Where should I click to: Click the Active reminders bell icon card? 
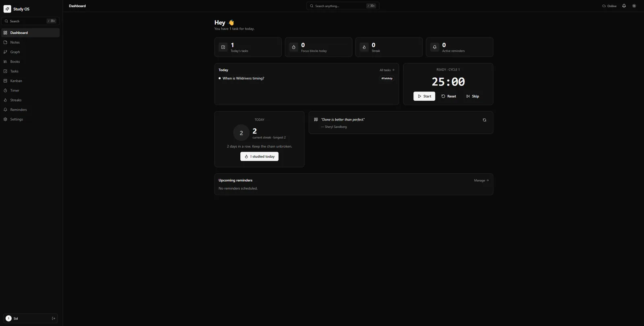click(434, 47)
